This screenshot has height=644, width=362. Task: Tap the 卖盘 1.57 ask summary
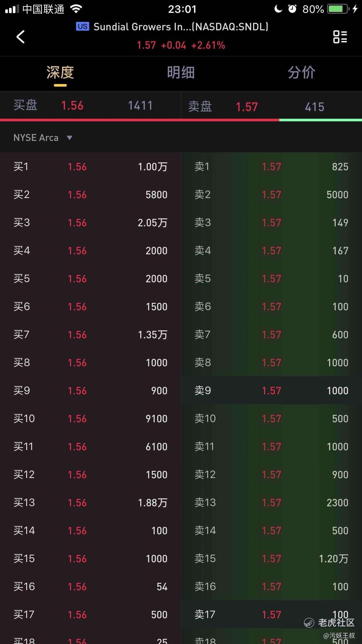[272, 106]
